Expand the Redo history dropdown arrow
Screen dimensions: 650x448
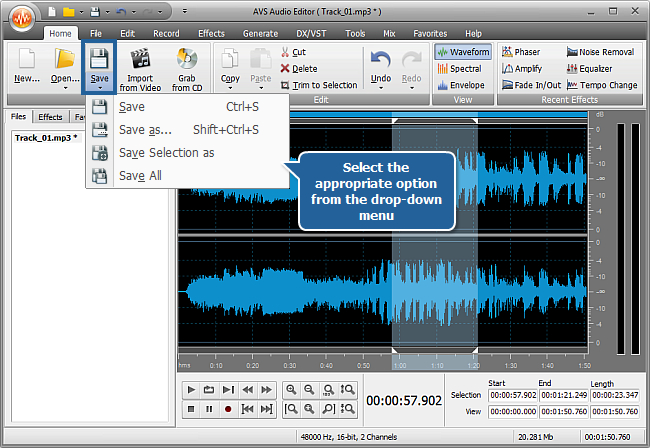tap(412, 88)
